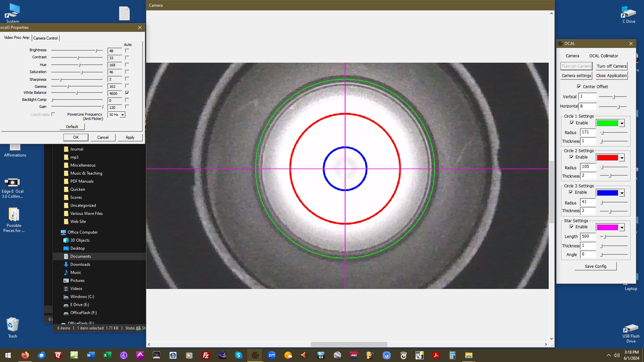Screen dimensions: 644x362
Task: Open Skype from the taskbar
Action: point(239,355)
